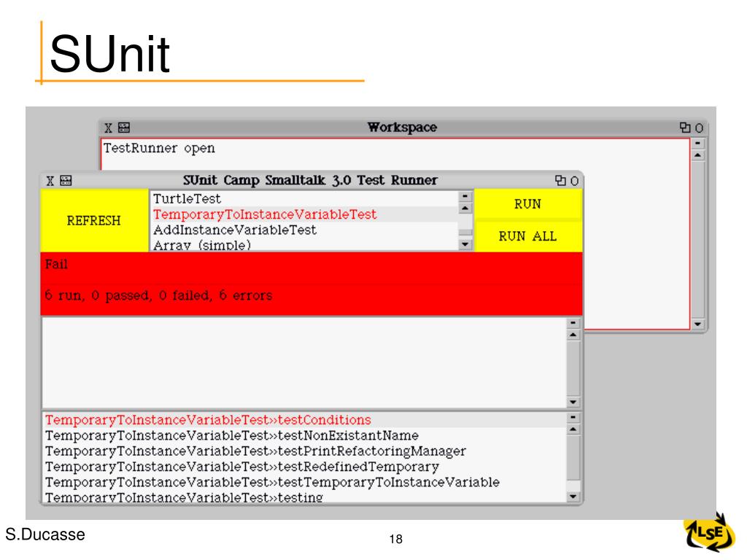Click the Test Runner window's round O icon
The image size is (747, 560).
575,181
